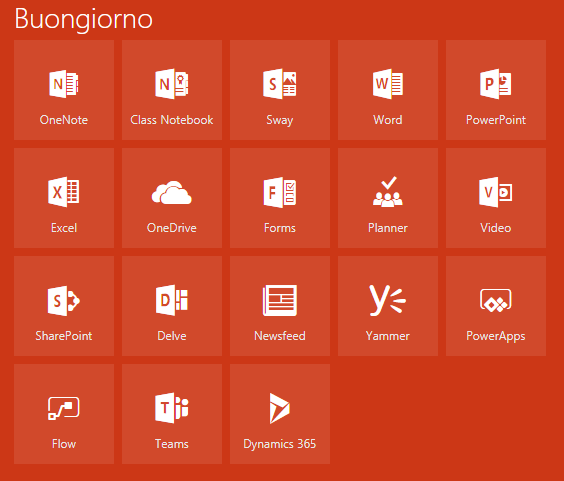
Task: Launch the Teams app tile
Action: (x=172, y=414)
